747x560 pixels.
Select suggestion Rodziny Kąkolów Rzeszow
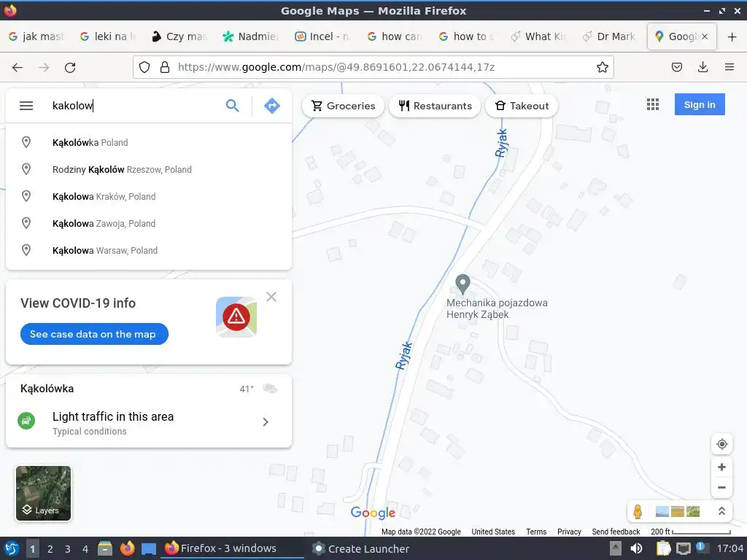[149, 169]
